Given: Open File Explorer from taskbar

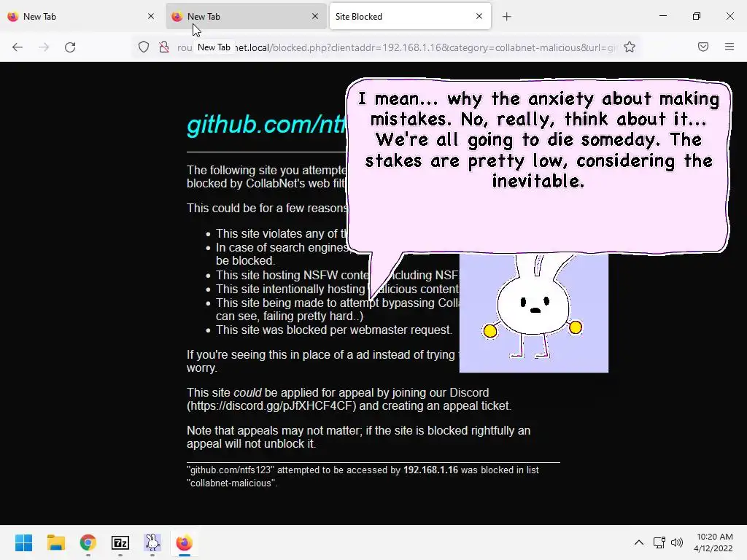Looking at the screenshot, I should tap(55, 542).
